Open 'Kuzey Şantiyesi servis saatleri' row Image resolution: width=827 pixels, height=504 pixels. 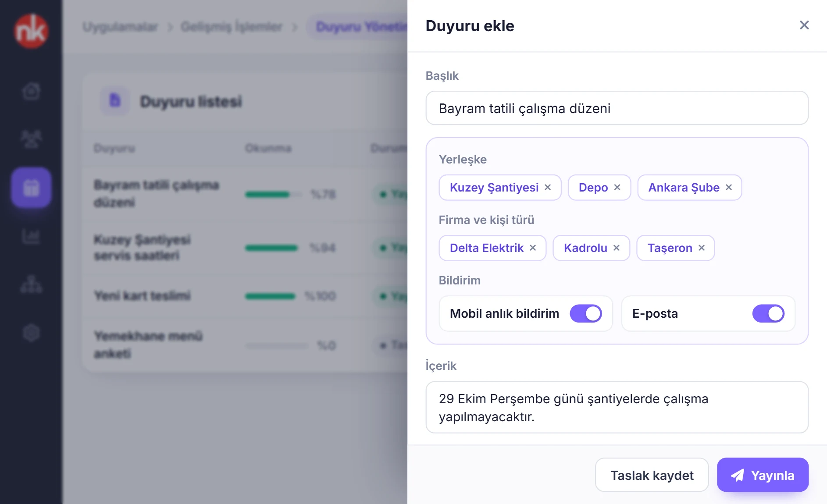point(245,248)
